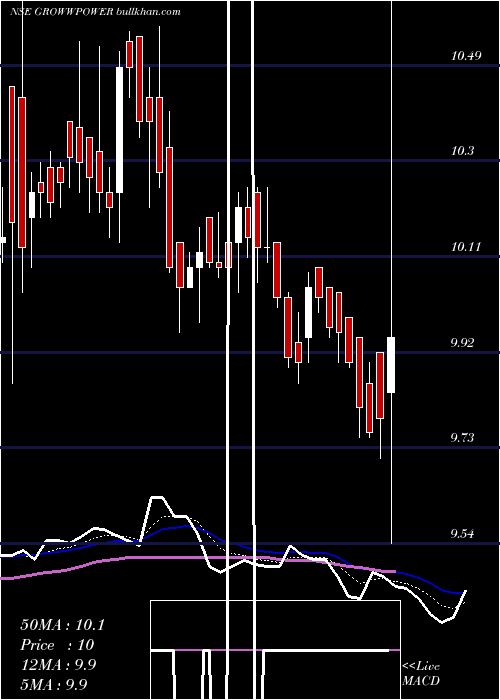The width and height of the screenshot is (500, 700).
Task: Click the NSE GROWWPOWER bullkhan.com title
Action: tap(95, 12)
